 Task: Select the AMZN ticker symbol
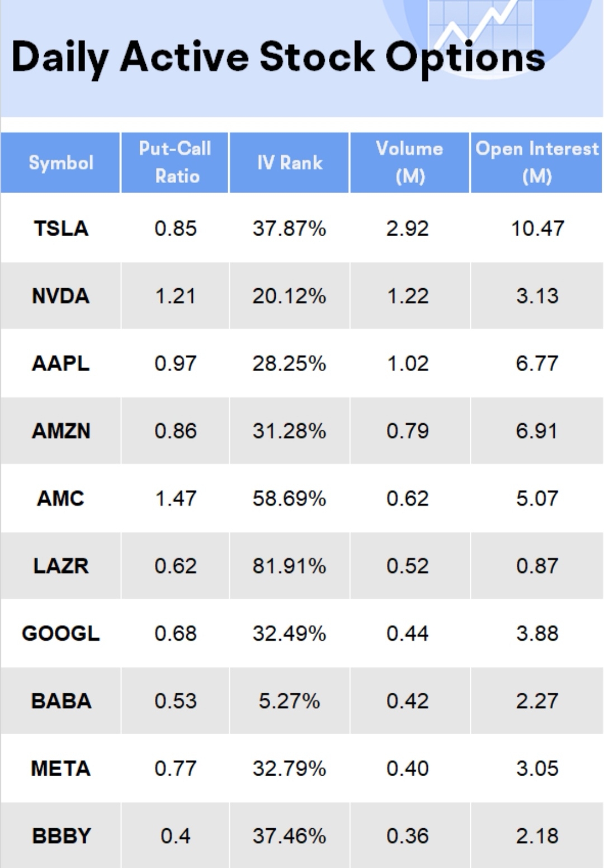(x=61, y=431)
